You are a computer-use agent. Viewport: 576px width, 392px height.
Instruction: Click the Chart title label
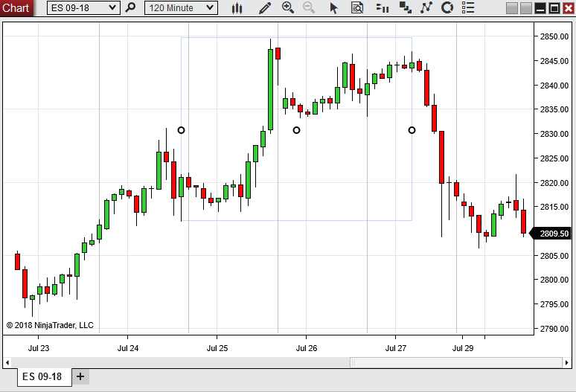(x=16, y=8)
